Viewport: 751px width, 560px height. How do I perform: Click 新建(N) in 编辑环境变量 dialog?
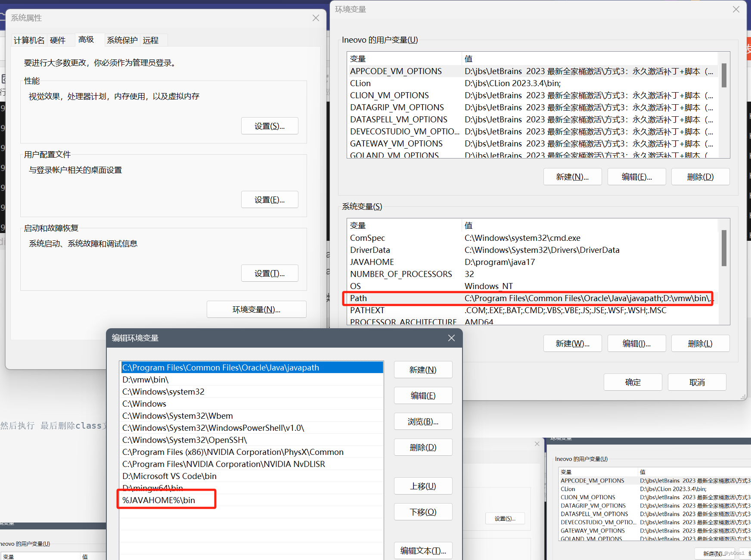423,370
